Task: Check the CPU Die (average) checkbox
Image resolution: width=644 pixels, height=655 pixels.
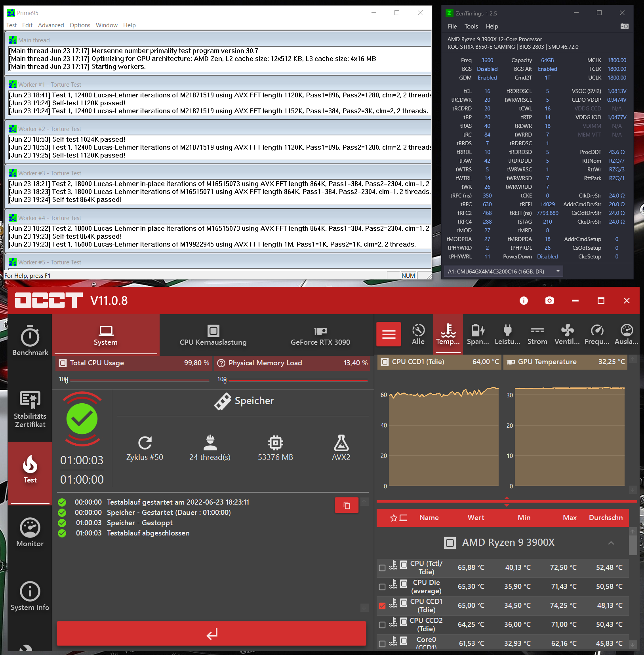Action: point(382,587)
